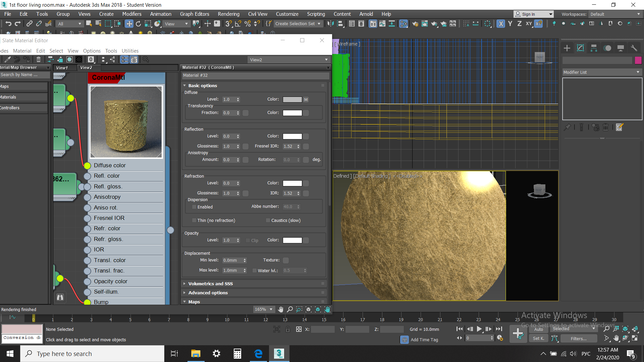This screenshot has width=644, height=362.
Task: Open Create Selection Set dropdown
Action: 298,24
